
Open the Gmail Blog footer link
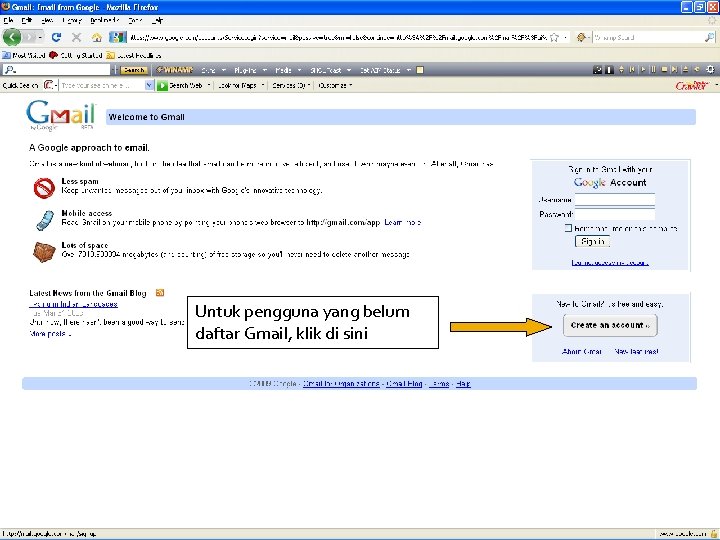pyautogui.click(x=404, y=383)
